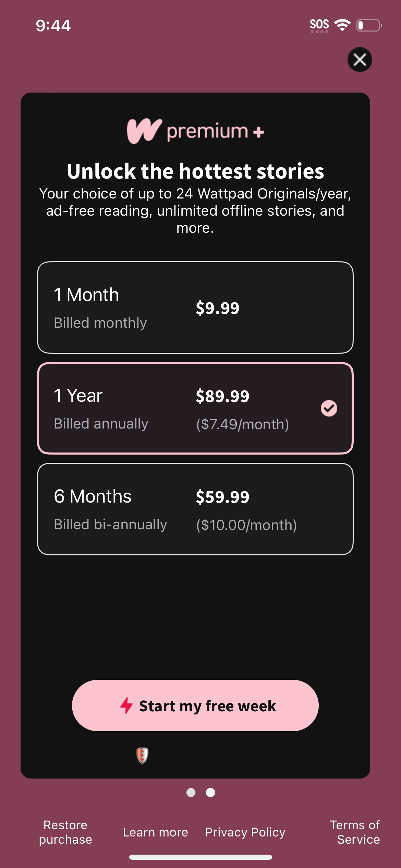
Task: Tap the SOS status indicator
Action: pyautogui.click(x=319, y=25)
